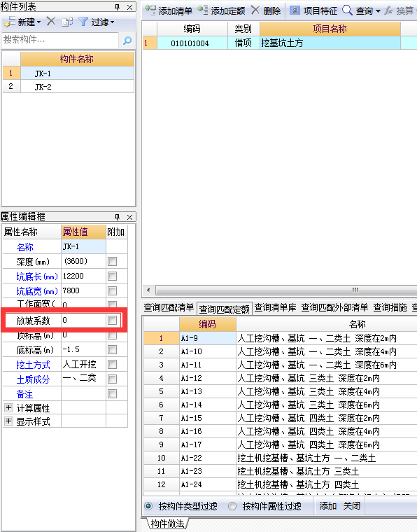Viewport: 417px width, 532px height.
Task: Toggle the 挖土方式 附加 checkbox
Action: (x=112, y=365)
